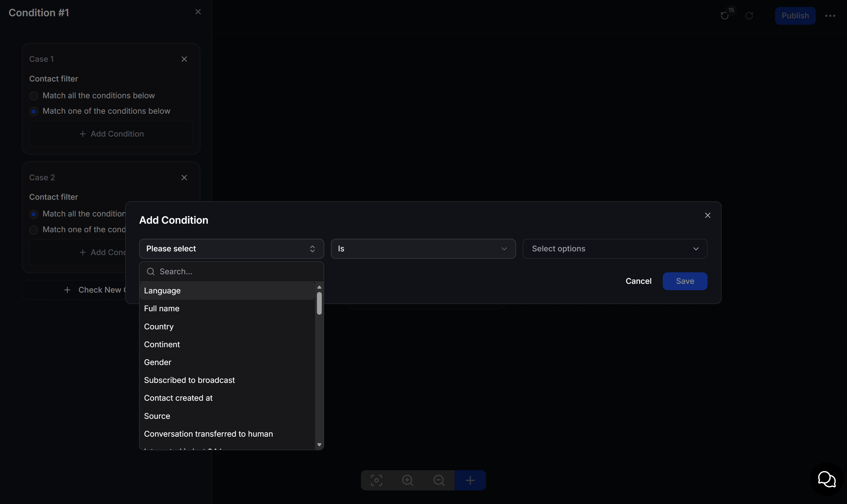847x504 pixels.
Task: Save the new condition
Action: [x=685, y=281]
